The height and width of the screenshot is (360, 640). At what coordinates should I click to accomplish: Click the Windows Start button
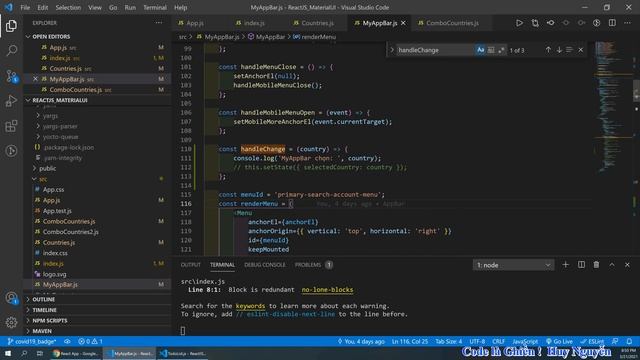tap(8, 353)
